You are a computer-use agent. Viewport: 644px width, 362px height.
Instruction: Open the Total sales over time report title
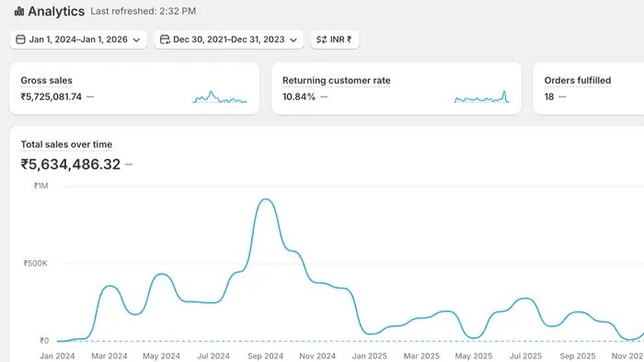click(66, 144)
